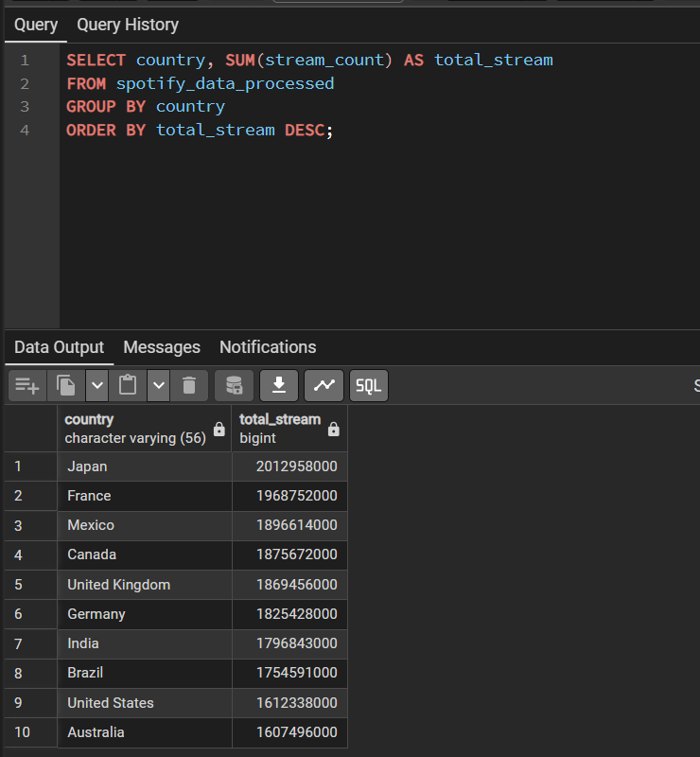Click the SQL button in results toolbar
The width and height of the screenshot is (700, 757).
(x=368, y=385)
